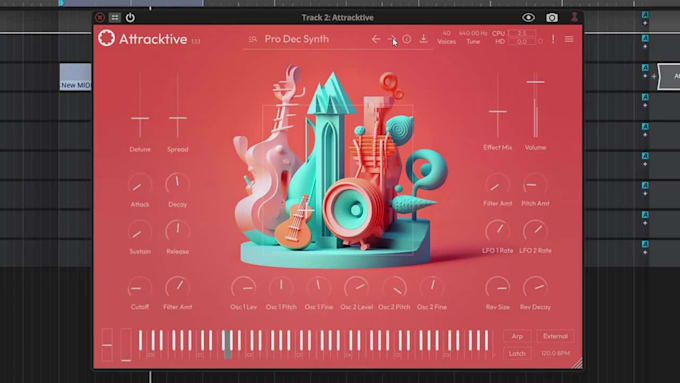Click the exclamation panic icon

pyautogui.click(x=553, y=39)
